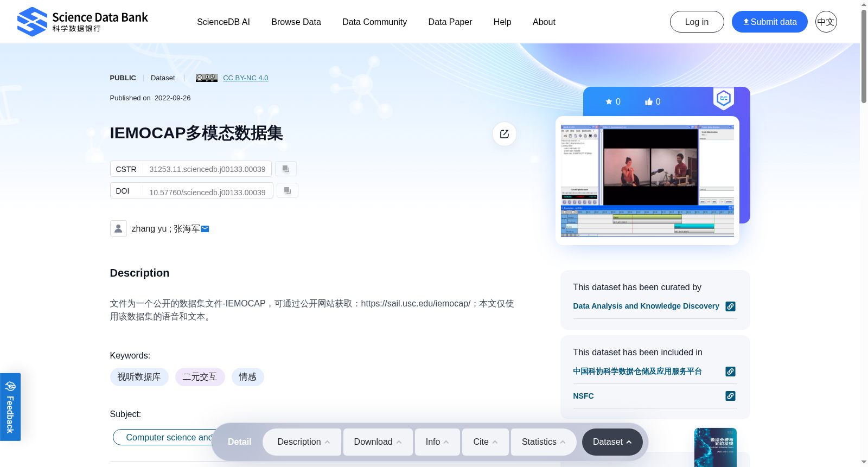The height and width of the screenshot is (467, 868).
Task: Open link icon for 中国科协科学数据仓储及应用服务平台
Action: pyautogui.click(x=731, y=372)
